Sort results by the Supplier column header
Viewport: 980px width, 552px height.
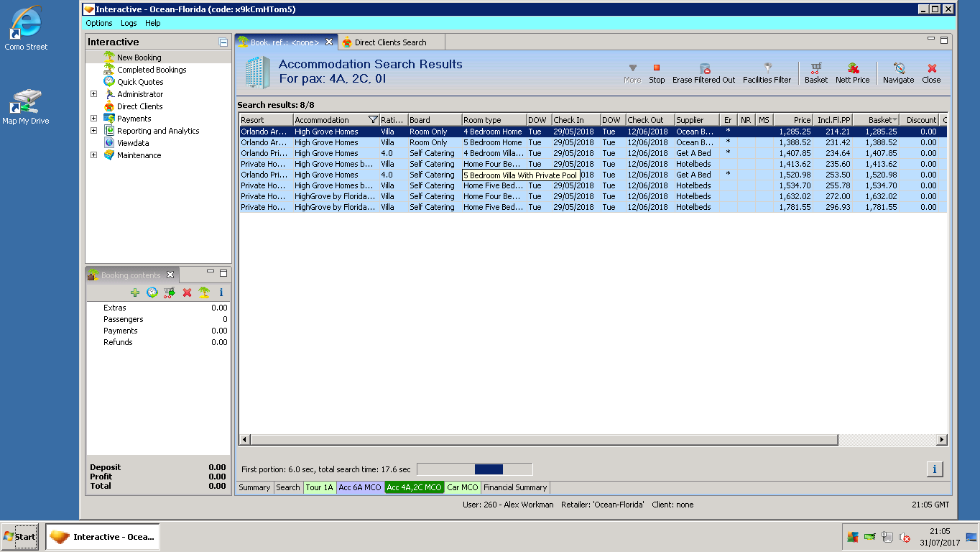tap(697, 120)
